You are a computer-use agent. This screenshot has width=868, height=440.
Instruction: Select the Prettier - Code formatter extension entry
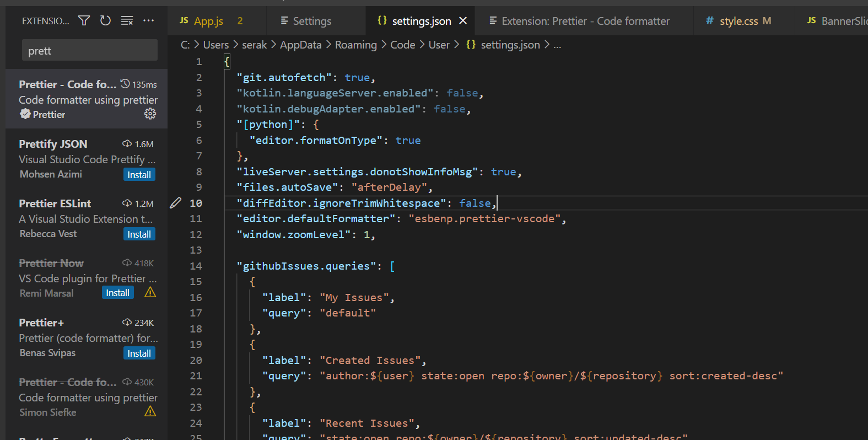(87, 99)
